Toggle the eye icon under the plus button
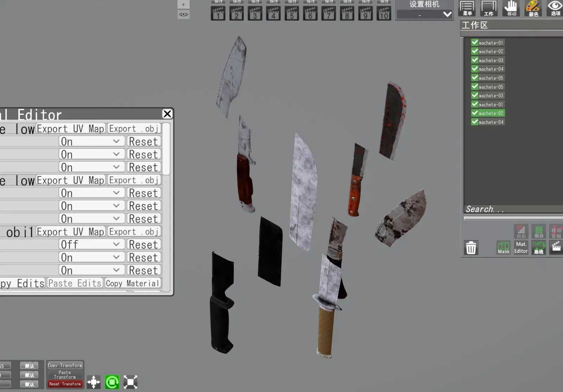 tap(183, 14)
